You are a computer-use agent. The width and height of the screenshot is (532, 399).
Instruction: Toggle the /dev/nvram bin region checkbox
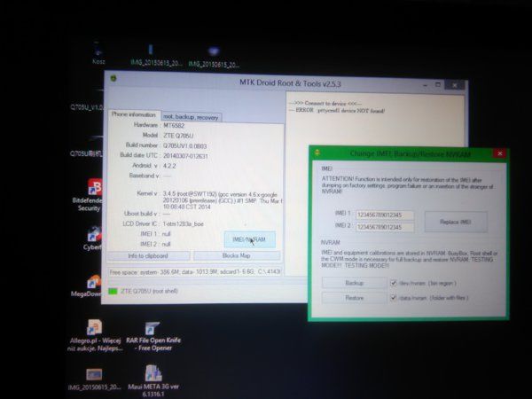(393, 283)
